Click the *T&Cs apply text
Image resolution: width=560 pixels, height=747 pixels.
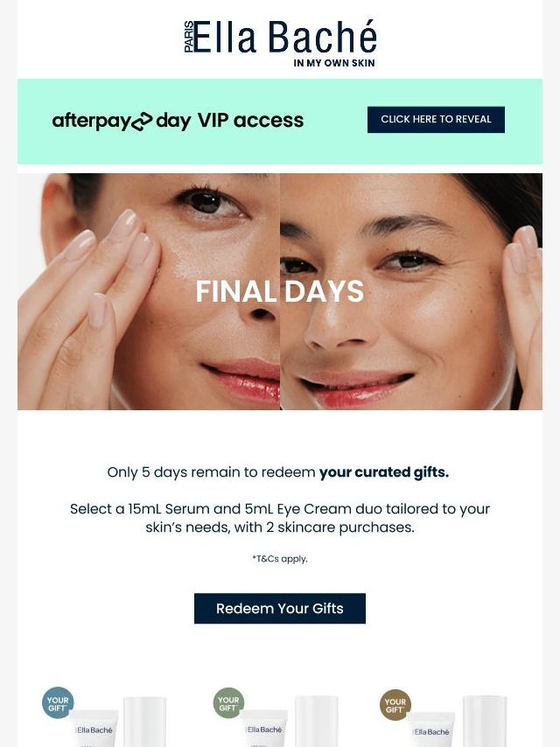coord(280,558)
